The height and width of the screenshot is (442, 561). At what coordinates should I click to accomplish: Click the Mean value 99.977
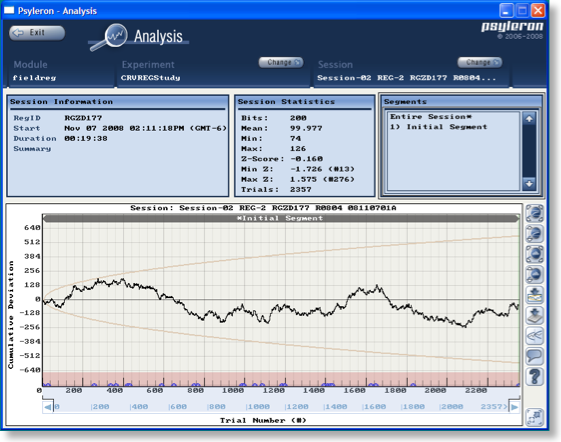[x=306, y=128]
